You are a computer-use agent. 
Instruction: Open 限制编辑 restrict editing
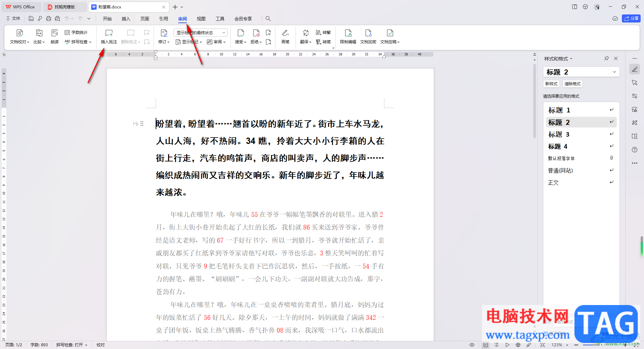click(348, 37)
